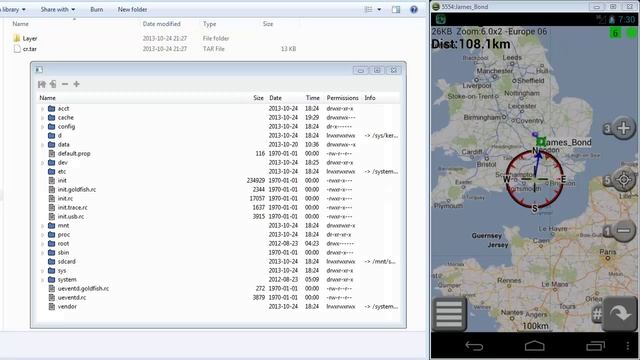
Task: Select the default.prop file row
Action: [x=219, y=154]
